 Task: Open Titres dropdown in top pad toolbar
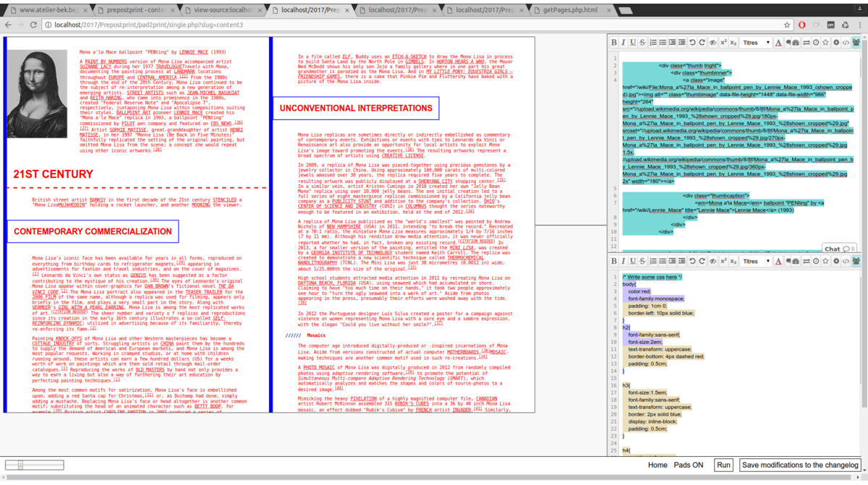pyautogui.click(x=756, y=43)
